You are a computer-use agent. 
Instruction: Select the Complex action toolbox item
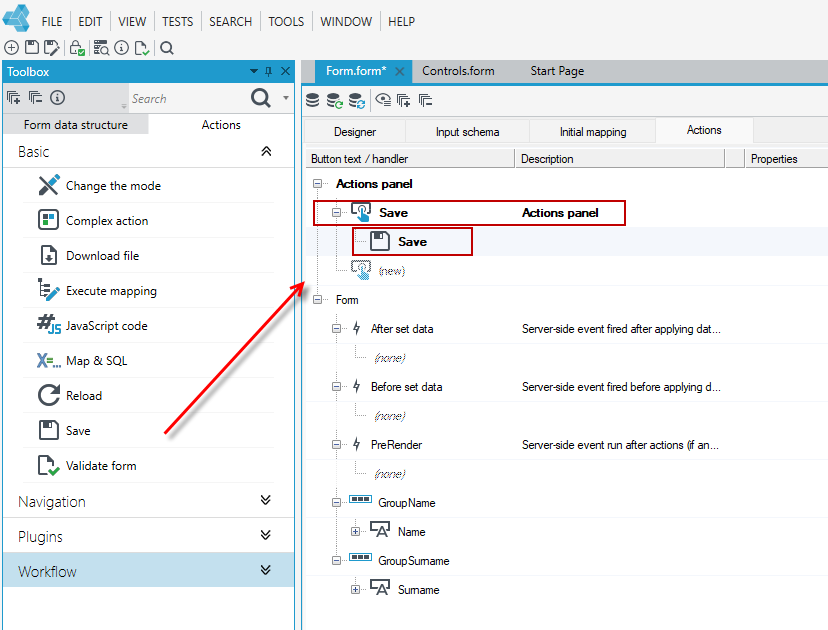pyautogui.click(x=148, y=220)
